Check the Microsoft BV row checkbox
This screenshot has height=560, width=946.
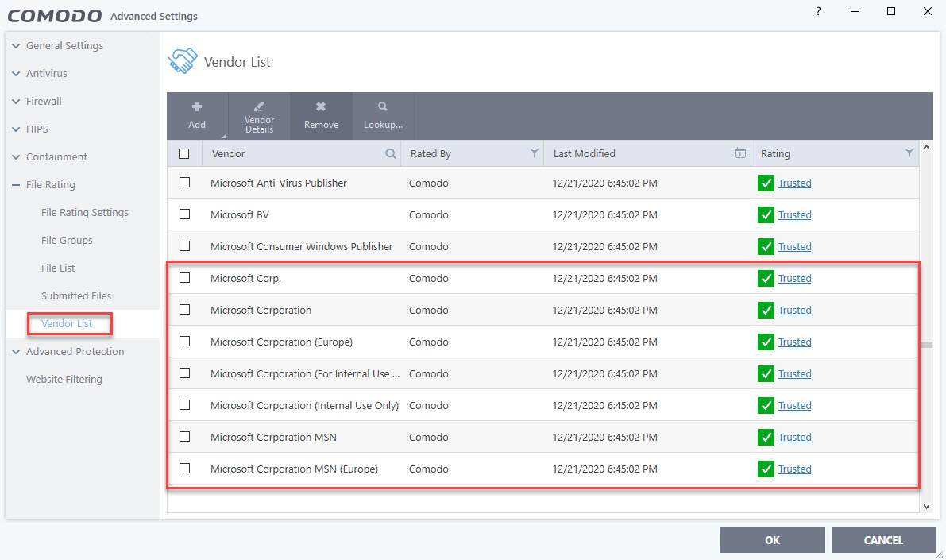click(184, 214)
